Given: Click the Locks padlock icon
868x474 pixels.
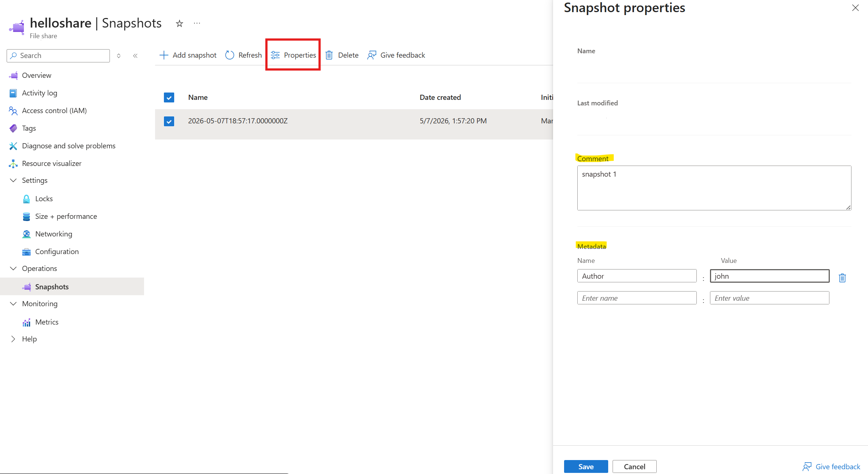Looking at the screenshot, I should tap(26, 199).
